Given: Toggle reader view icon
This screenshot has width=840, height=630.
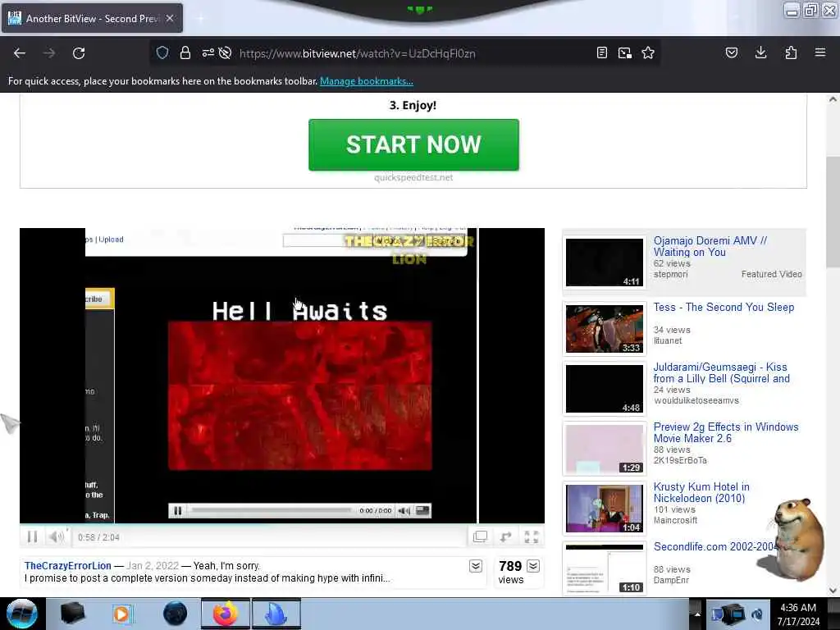Looking at the screenshot, I should coord(602,52).
